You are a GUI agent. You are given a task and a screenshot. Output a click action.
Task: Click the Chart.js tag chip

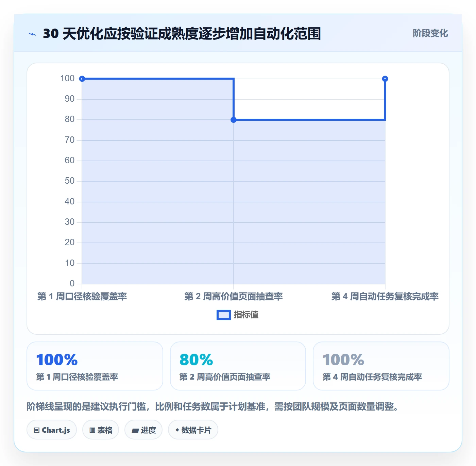pos(52,430)
